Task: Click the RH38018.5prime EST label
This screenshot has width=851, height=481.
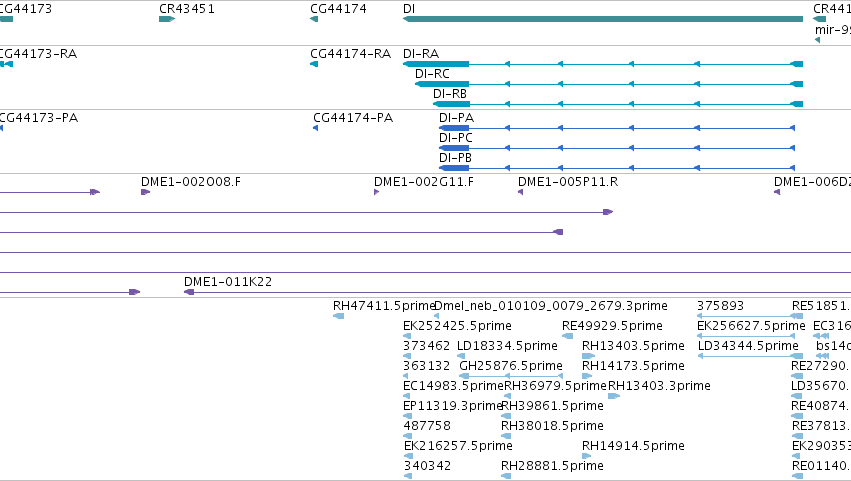Action: (552, 426)
